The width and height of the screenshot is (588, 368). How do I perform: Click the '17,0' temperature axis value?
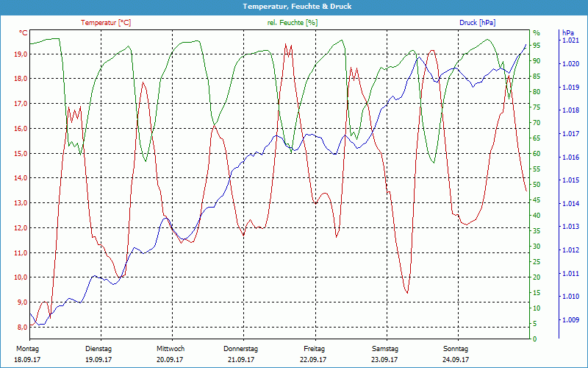point(21,104)
